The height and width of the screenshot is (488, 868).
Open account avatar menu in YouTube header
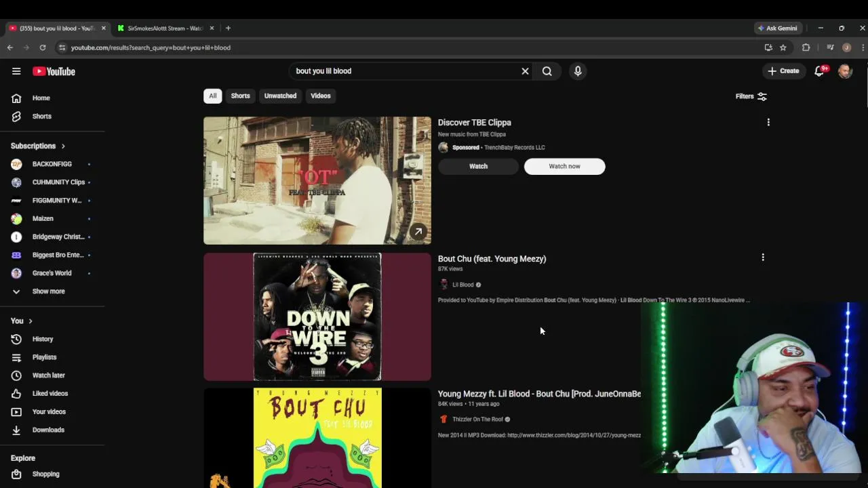tap(845, 71)
